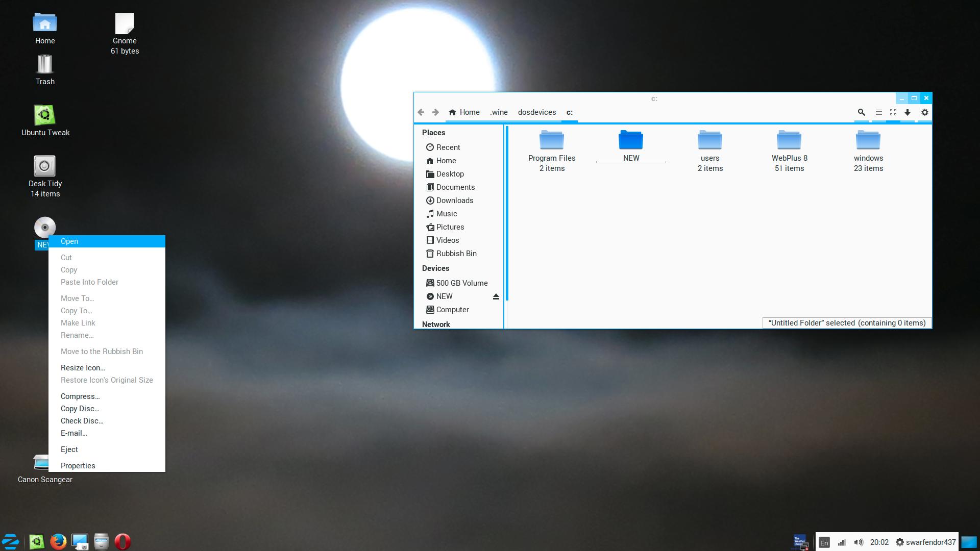Click the dosdevices path button
This screenshot has width=980, height=551.
536,112
